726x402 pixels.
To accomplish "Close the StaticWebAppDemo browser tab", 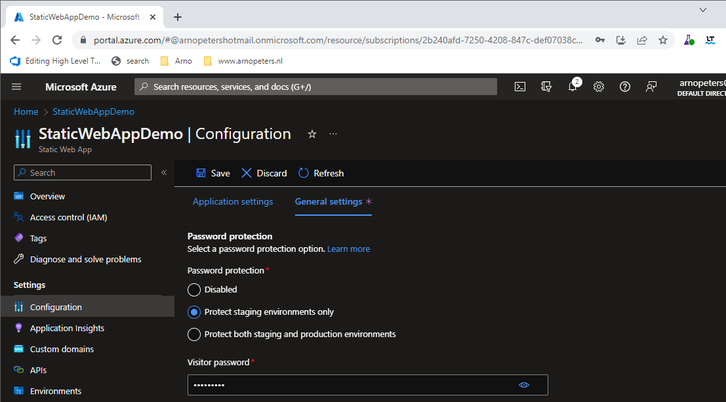I will [153, 17].
